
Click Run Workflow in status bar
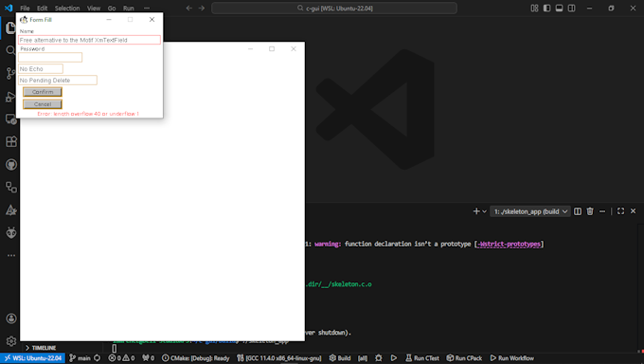pyautogui.click(x=512, y=358)
